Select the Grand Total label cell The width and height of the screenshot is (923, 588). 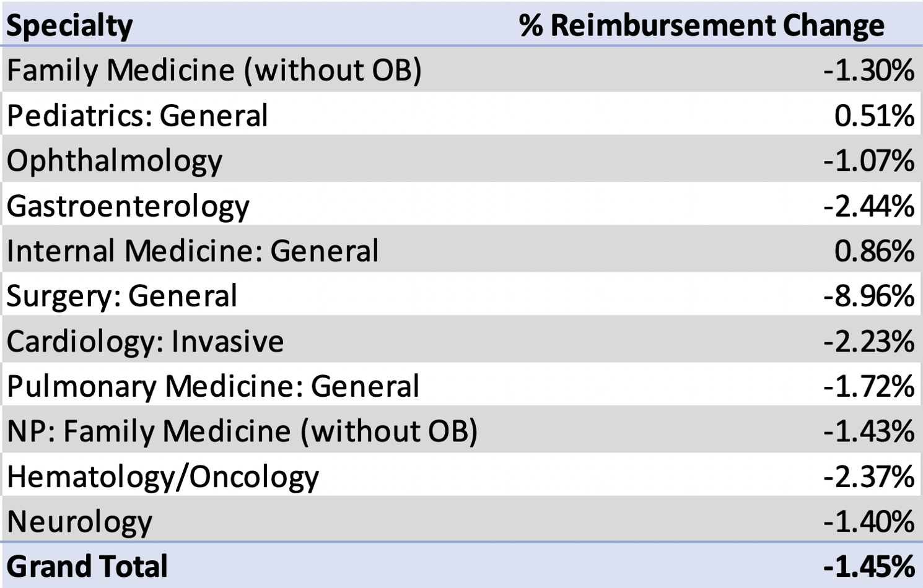(x=87, y=566)
